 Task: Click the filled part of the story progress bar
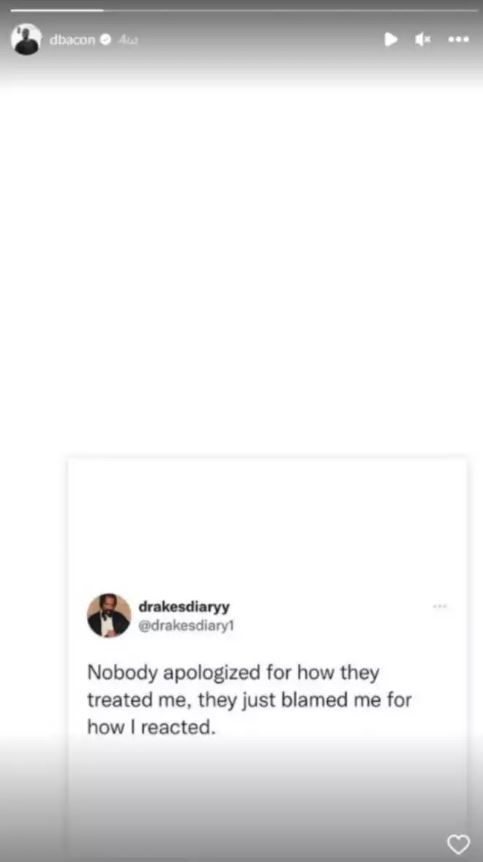click(x=57, y=10)
